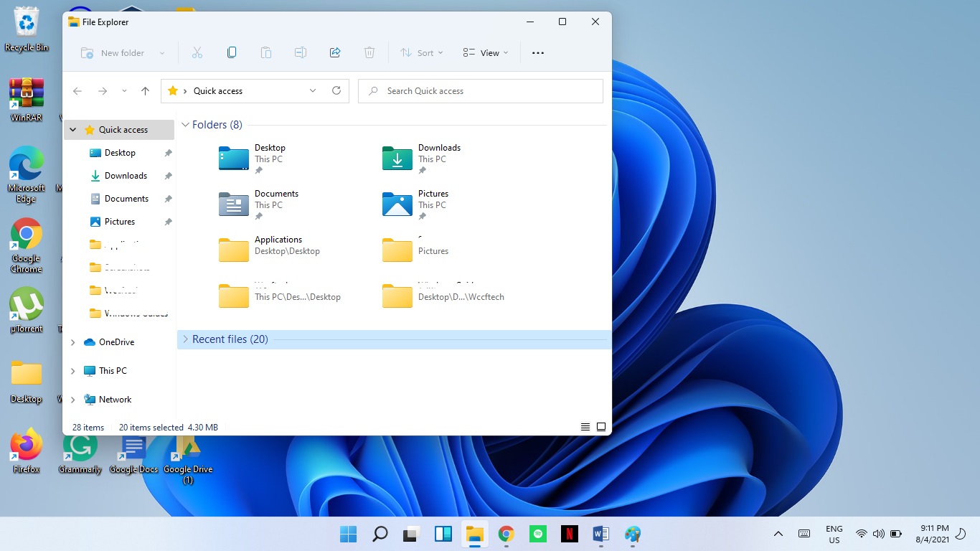Open the Sort dropdown

pyautogui.click(x=421, y=52)
